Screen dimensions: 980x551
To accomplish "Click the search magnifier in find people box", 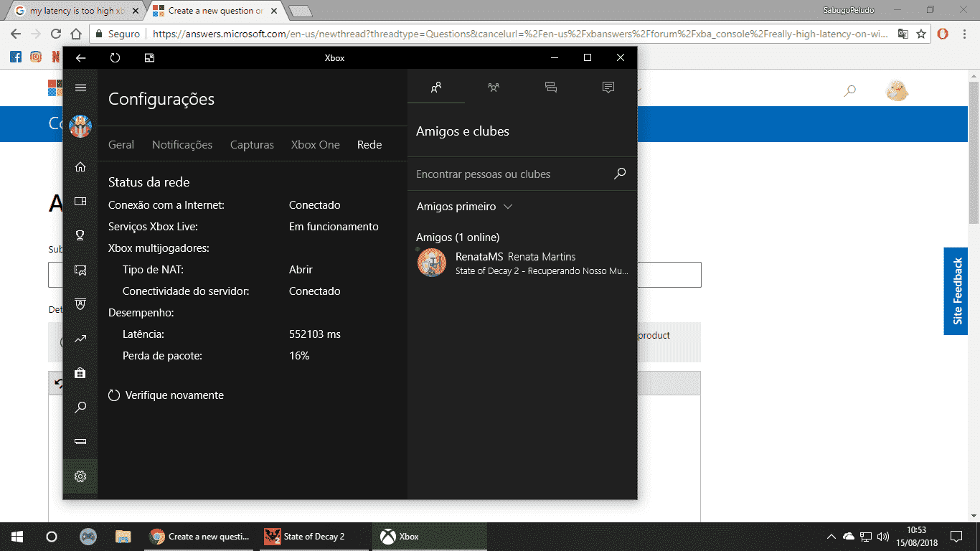I will [620, 174].
